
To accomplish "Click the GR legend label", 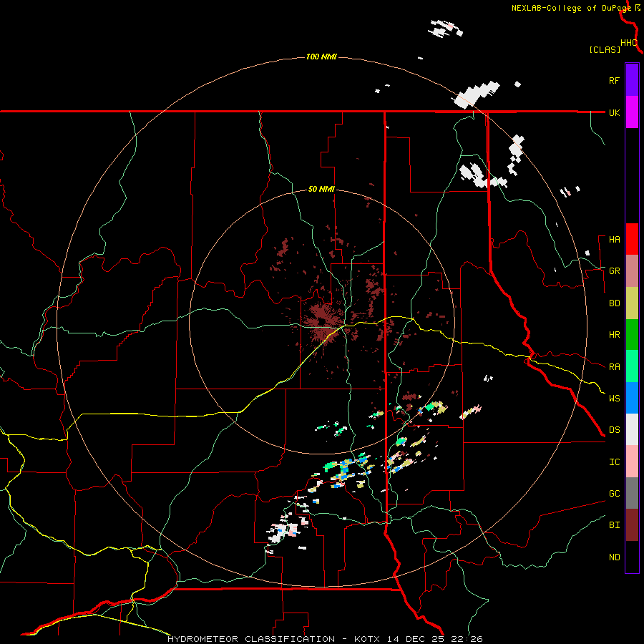I will 614,271.
